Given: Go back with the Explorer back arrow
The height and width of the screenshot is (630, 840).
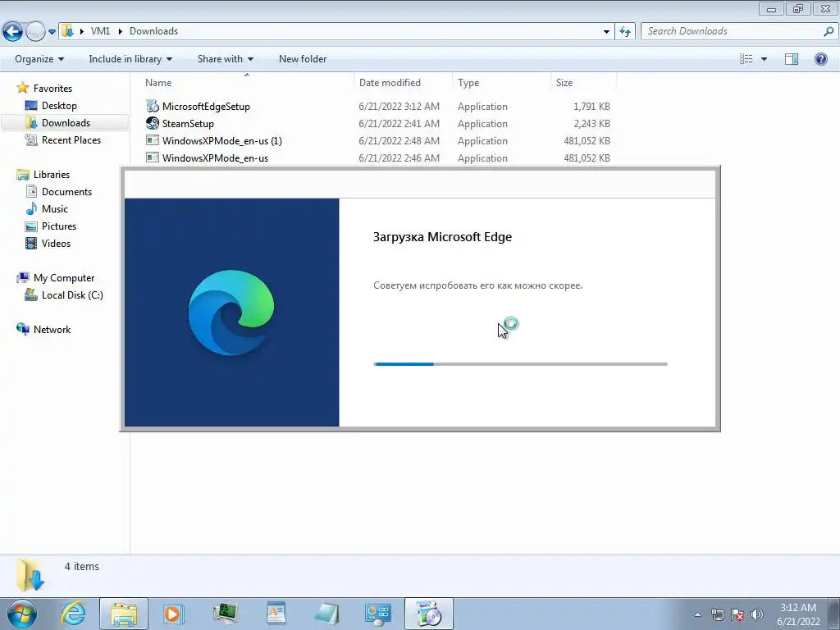Looking at the screenshot, I should point(12,32).
